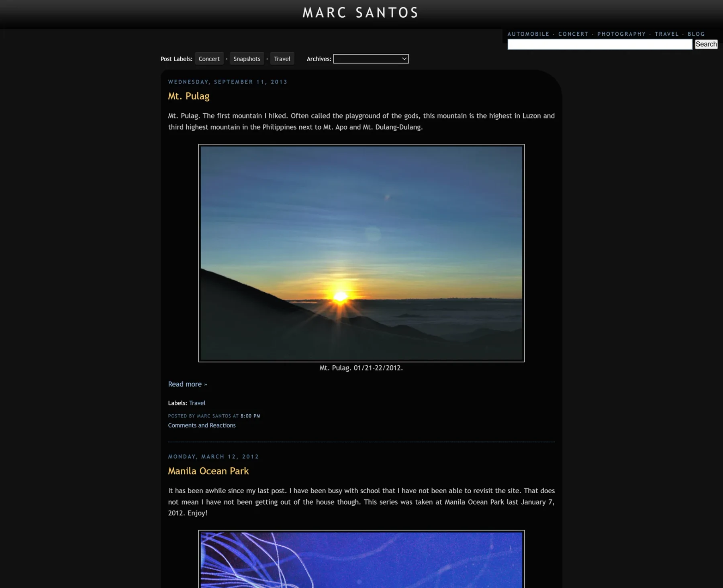Click the Search button
The height and width of the screenshot is (588, 723).
(706, 44)
